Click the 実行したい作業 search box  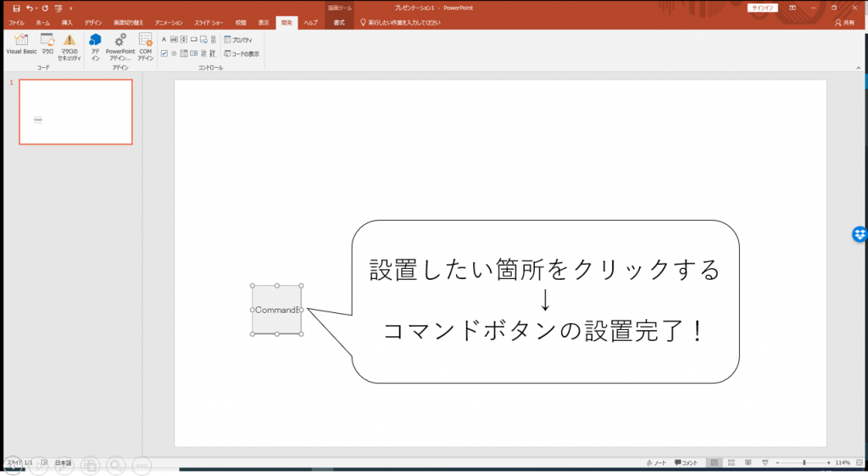[400, 23]
